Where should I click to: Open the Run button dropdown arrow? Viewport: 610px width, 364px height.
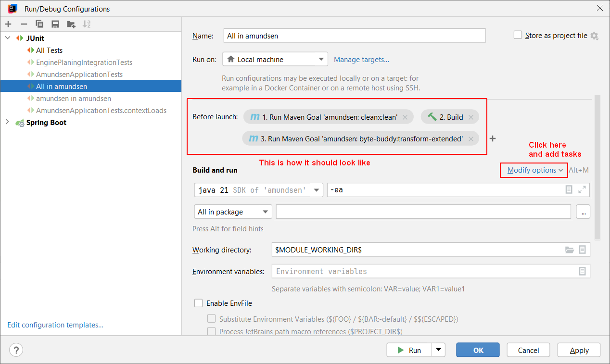pyautogui.click(x=439, y=350)
